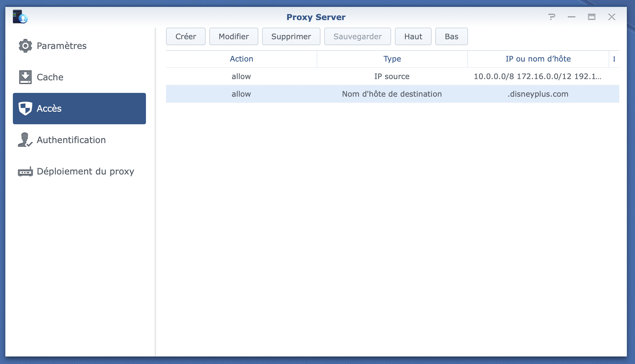
Task: Click the Proxy Server app icon
Action: point(20,17)
